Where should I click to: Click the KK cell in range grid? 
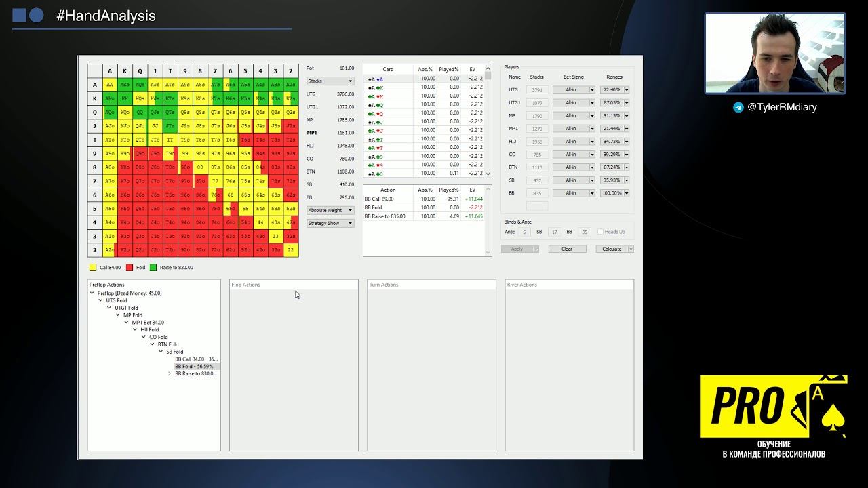tap(125, 98)
